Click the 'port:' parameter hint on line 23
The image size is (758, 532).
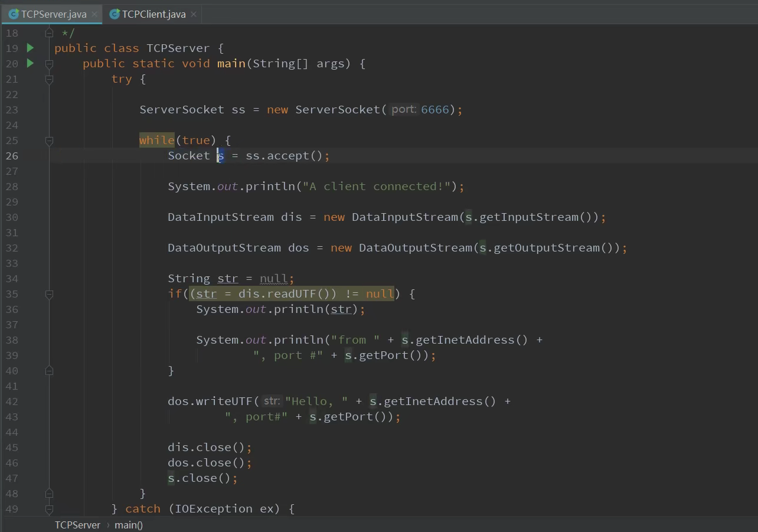click(404, 109)
